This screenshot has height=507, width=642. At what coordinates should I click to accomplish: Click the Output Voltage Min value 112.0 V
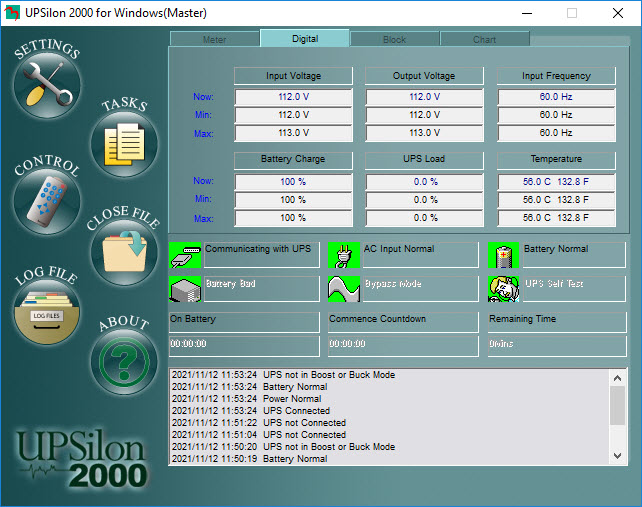[425, 115]
